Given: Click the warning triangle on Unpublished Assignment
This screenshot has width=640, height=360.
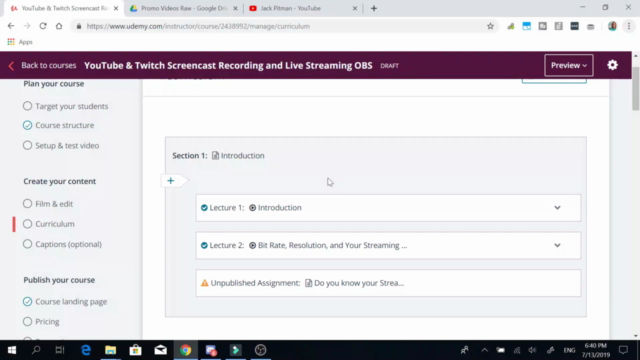Looking at the screenshot, I should coord(204,283).
